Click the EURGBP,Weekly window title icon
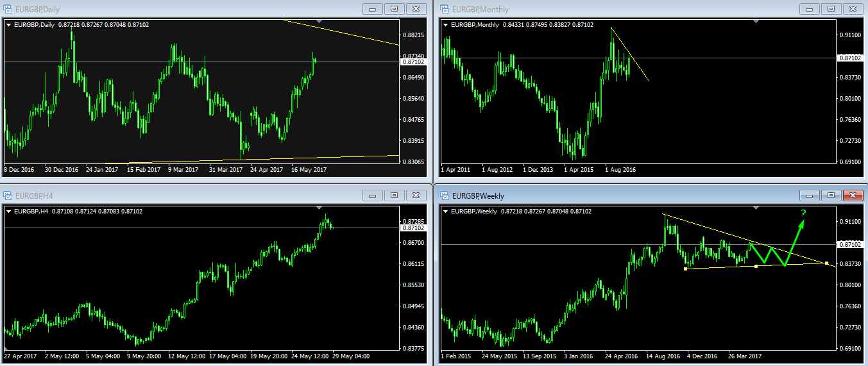Screen dimensions: 868x366 [x=444, y=195]
